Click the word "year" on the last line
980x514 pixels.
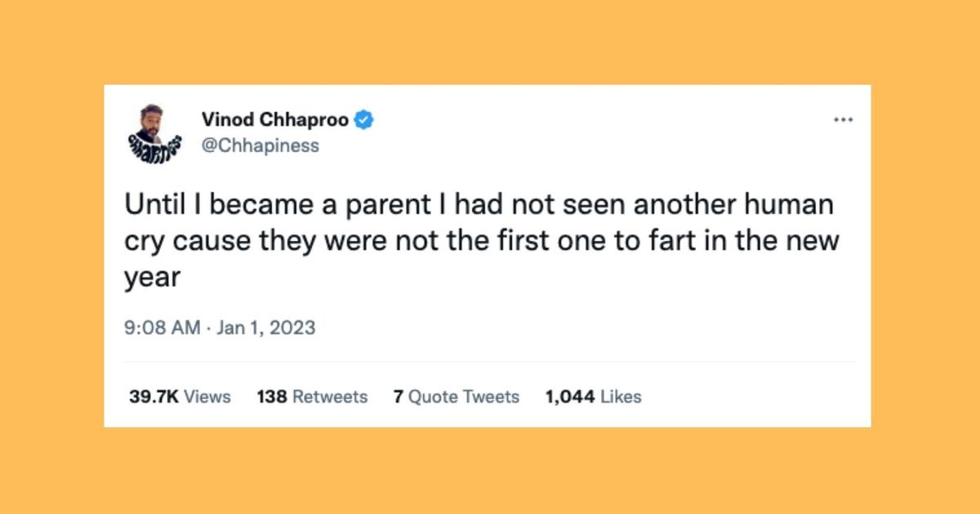click(151, 279)
